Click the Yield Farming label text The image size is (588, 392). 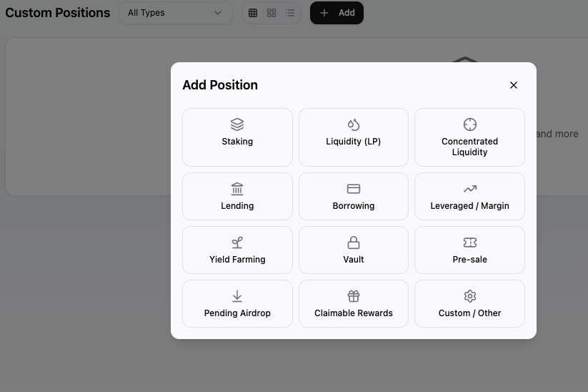click(x=237, y=260)
